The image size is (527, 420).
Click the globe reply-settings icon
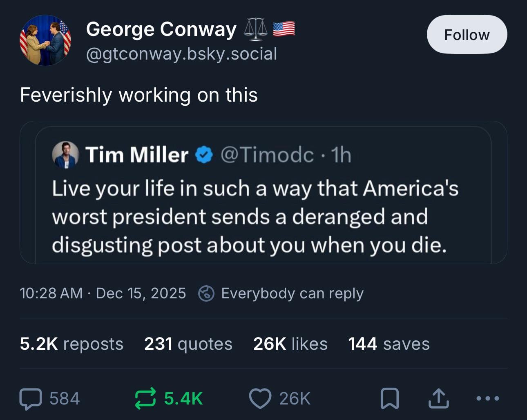(x=206, y=293)
